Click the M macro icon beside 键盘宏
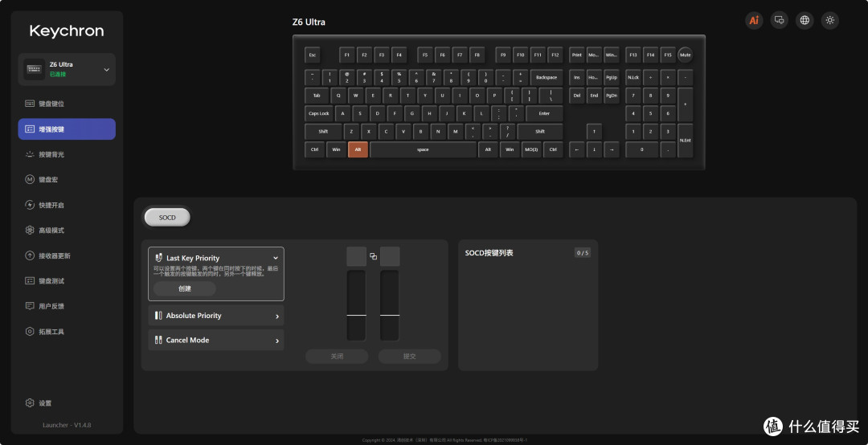Image resolution: width=868 pixels, height=445 pixels. (30, 179)
